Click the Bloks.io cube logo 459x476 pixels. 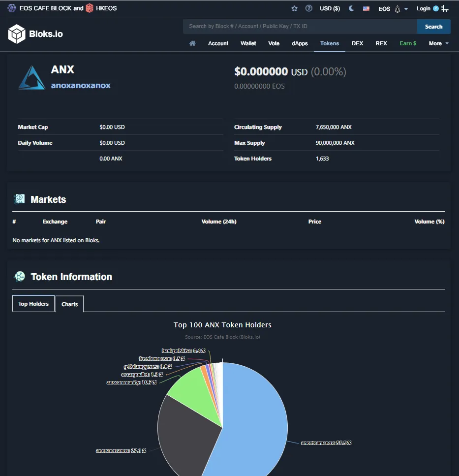(17, 33)
